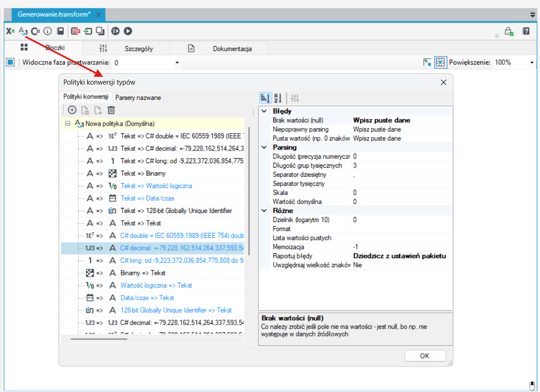Click the policy list vertical scrollbar
The height and width of the screenshot is (392, 540).
click(x=248, y=191)
